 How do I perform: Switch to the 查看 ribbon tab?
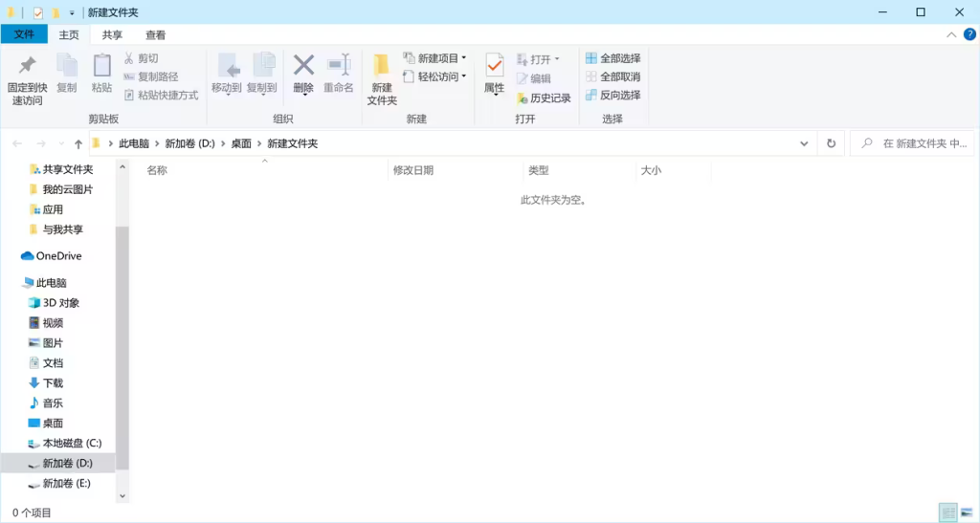[x=156, y=35]
